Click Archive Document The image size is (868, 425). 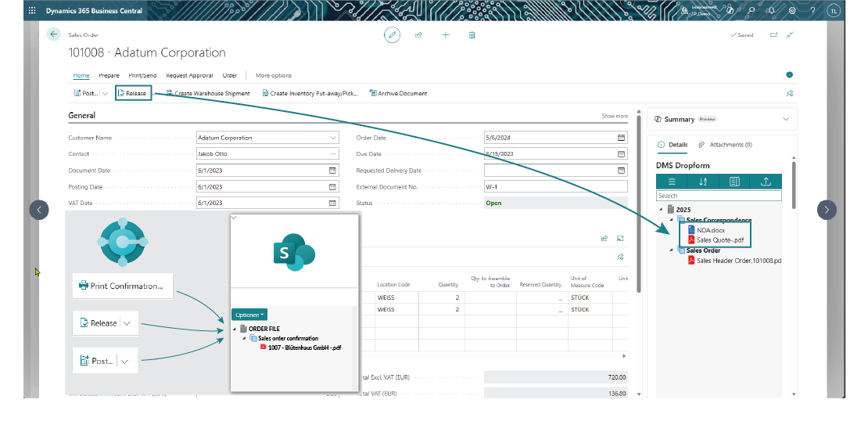pos(399,93)
